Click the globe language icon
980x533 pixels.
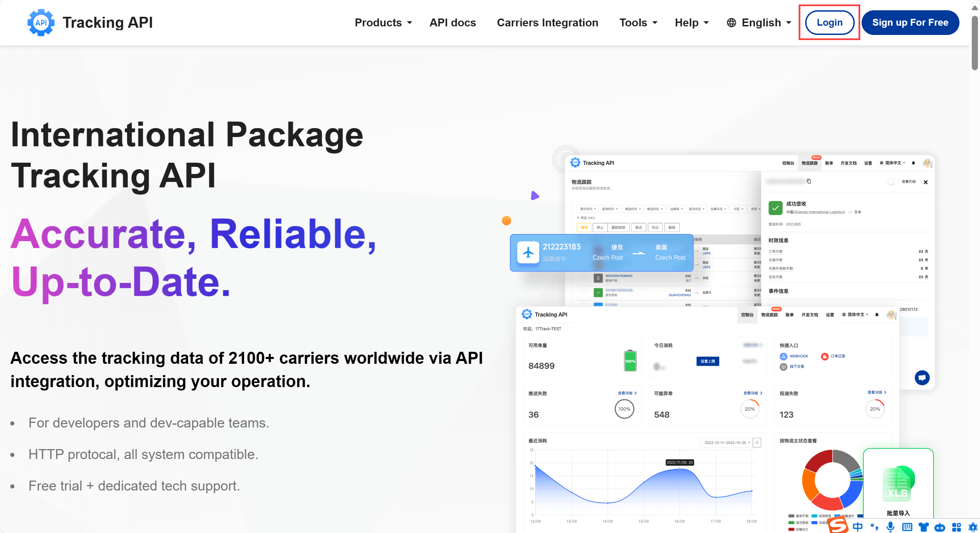tap(731, 23)
